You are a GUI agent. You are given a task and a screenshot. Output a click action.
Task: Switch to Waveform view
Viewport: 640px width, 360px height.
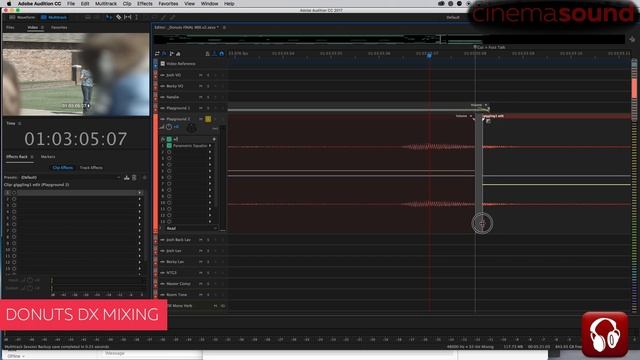pos(22,18)
